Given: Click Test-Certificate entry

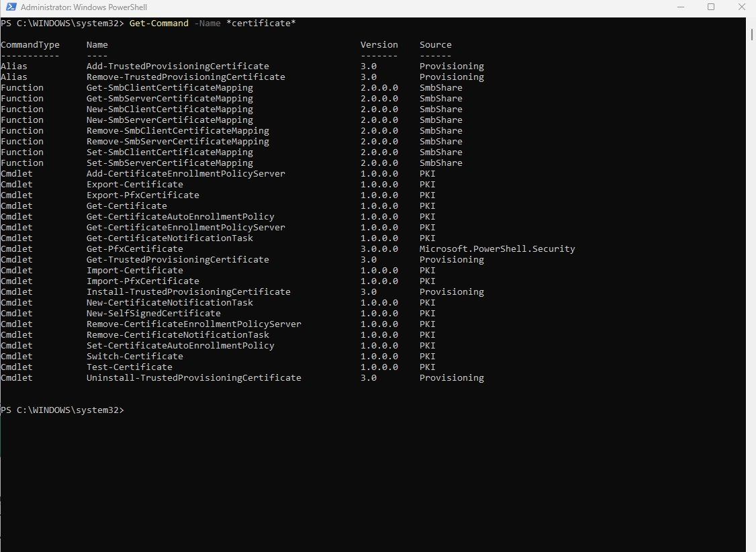Looking at the screenshot, I should (x=129, y=367).
